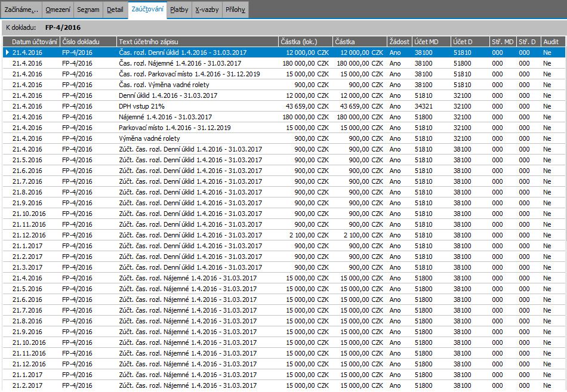This screenshot has width=567, height=392.
Task: Sort by Datum účtování column header
Action: (35, 42)
